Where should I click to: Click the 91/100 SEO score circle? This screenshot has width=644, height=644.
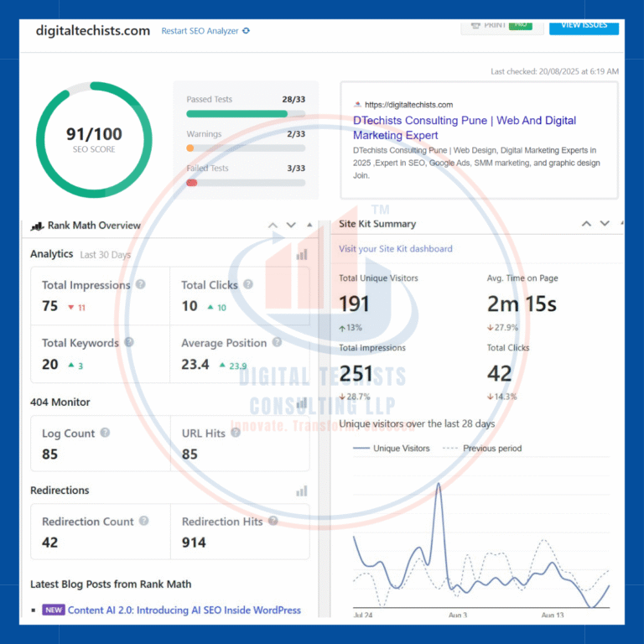pyautogui.click(x=94, y=140)
